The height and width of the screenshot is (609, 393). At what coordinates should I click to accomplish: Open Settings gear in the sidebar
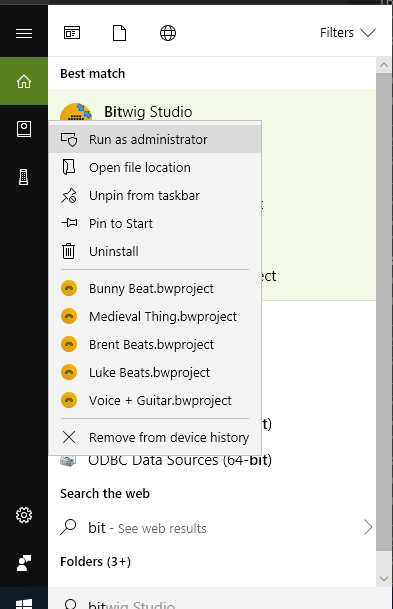[x=24, y=515]
